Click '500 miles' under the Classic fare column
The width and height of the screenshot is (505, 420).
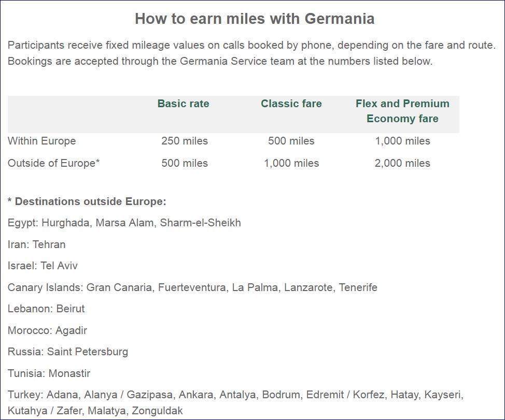tap(291, 141)
